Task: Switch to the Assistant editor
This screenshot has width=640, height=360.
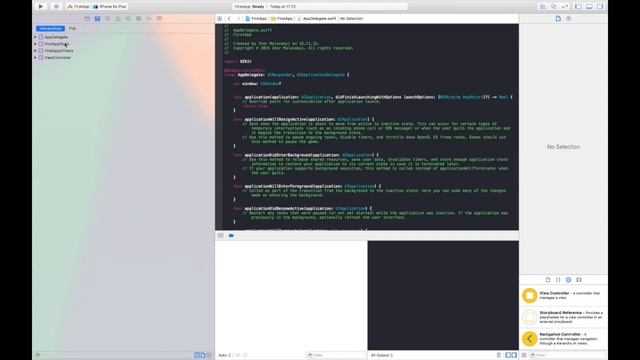Action: (553, 7)
